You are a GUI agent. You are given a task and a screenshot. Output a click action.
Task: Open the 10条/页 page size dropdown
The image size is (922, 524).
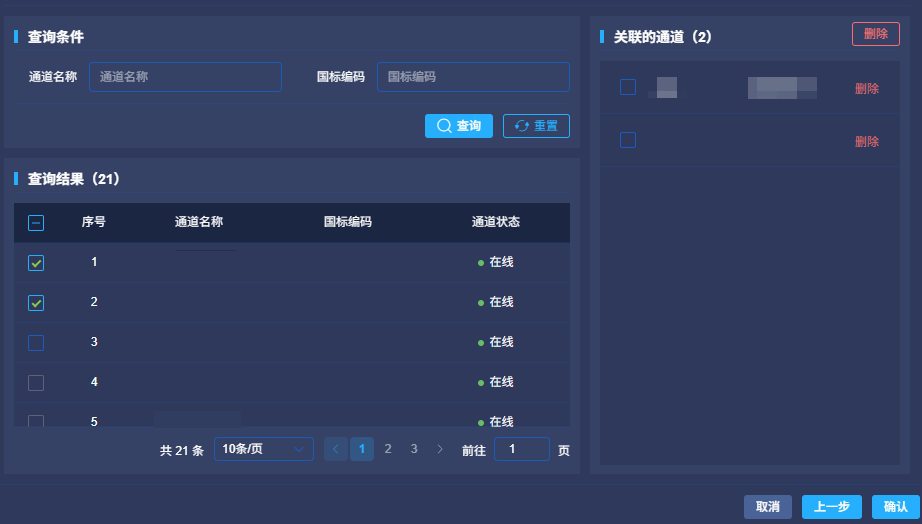(x=263, y=449)
